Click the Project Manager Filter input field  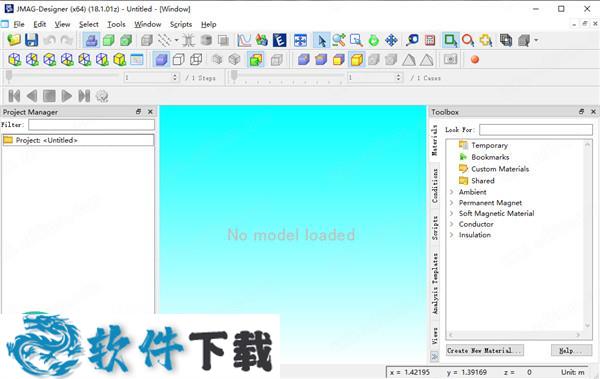click(x=91, y=125)
